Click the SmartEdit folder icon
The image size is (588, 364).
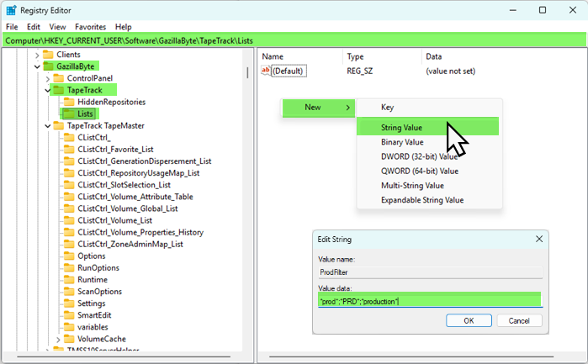point(69,315)
